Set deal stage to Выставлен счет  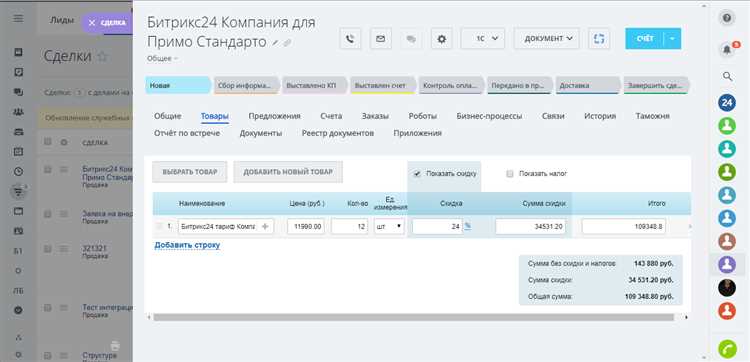[382, 86]
